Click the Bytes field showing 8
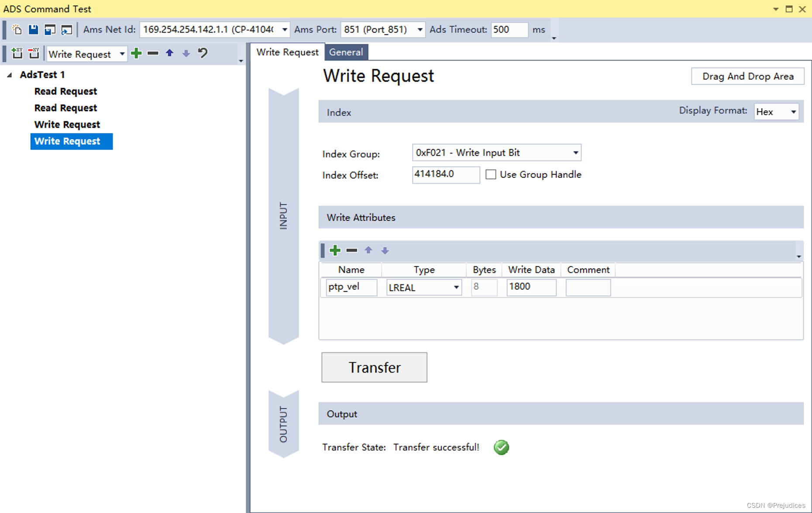This screenshot has width=812, height=513. (484, 287)
